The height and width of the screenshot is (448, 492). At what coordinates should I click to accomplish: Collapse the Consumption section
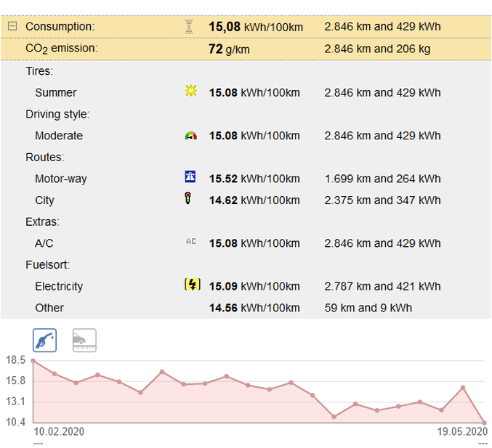pos(12,26)
